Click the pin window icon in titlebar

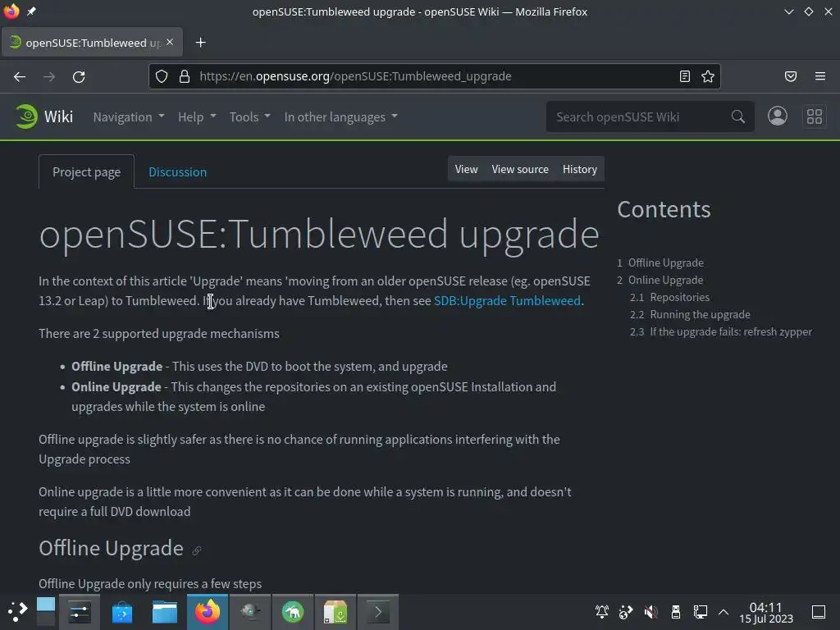tap(31, 11)
